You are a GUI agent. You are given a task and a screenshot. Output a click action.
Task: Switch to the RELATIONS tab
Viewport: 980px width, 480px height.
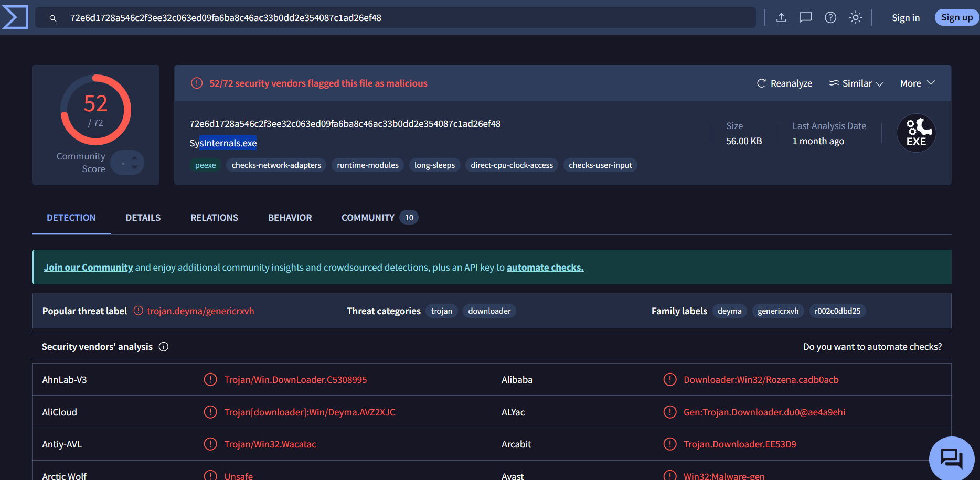coord(214,218)
